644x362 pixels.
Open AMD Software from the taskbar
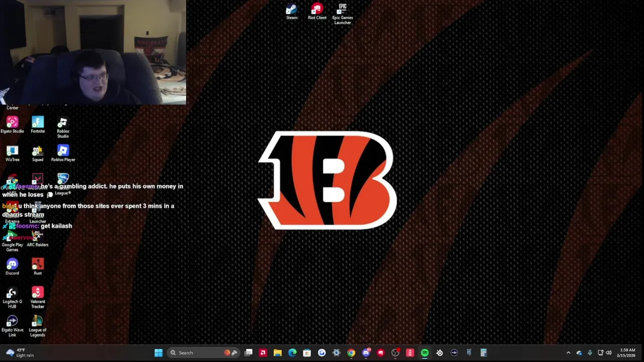coord(263,353)
